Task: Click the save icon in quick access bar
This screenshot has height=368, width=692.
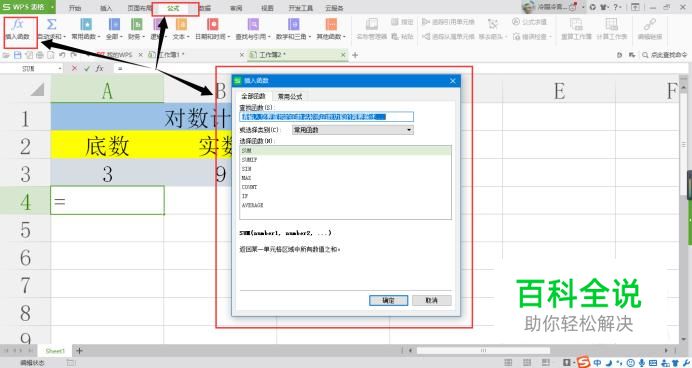Action: pos(18,55)
